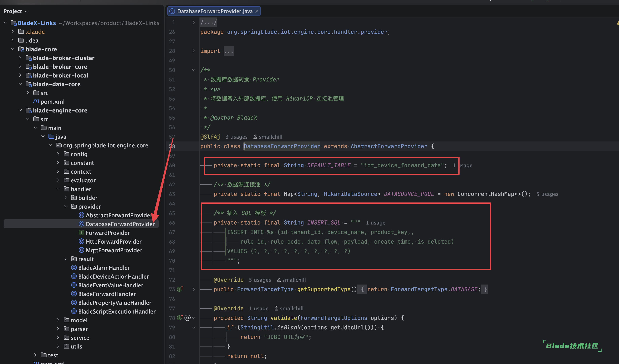Expand the collapsed imports on line 28
619x364 pixels.
194,51
